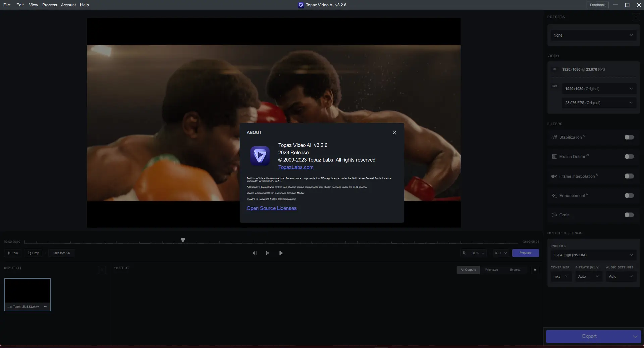Add an input video with plus button

[x=102, y=270]
